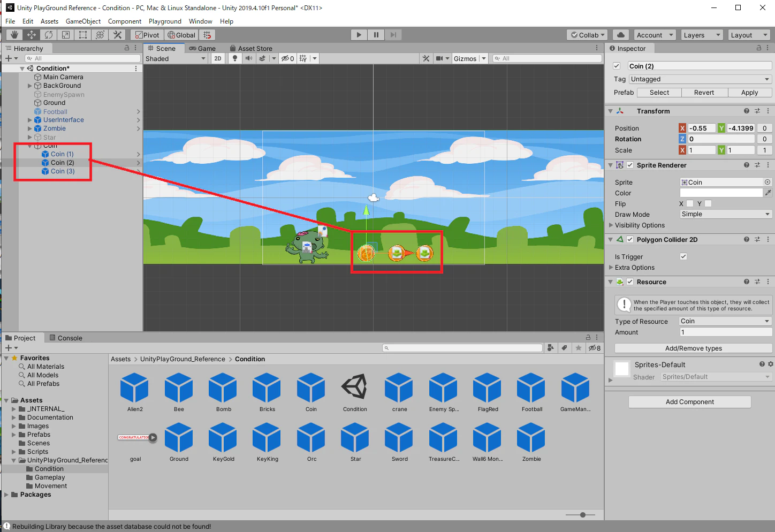Viewport: 775px width, 532px height.
Task: Switch to the Game tab
Action: coord(202,48)
